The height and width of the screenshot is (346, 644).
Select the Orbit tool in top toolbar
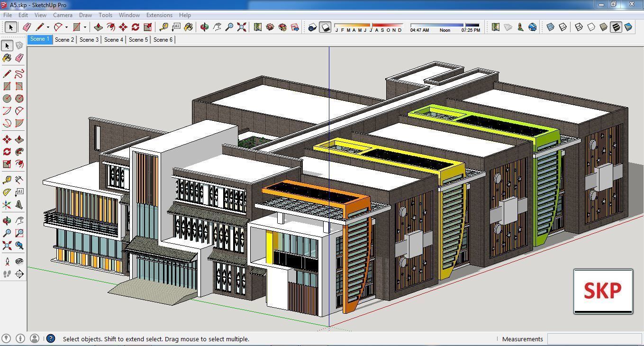(204, 27)
